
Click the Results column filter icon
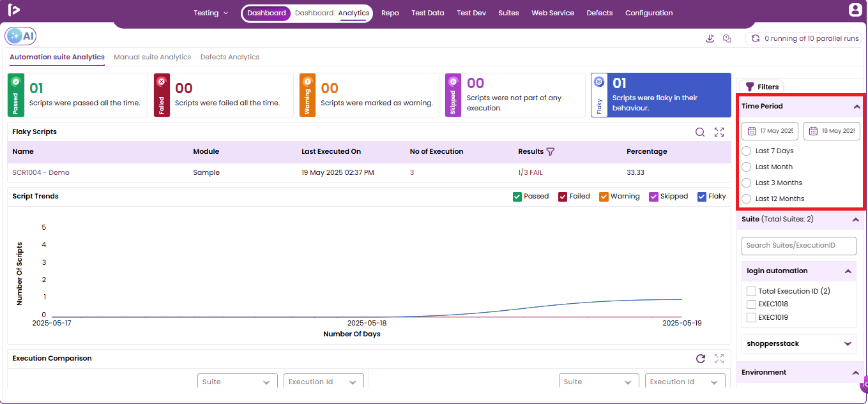pyautogui.click(x=551, y=152)
